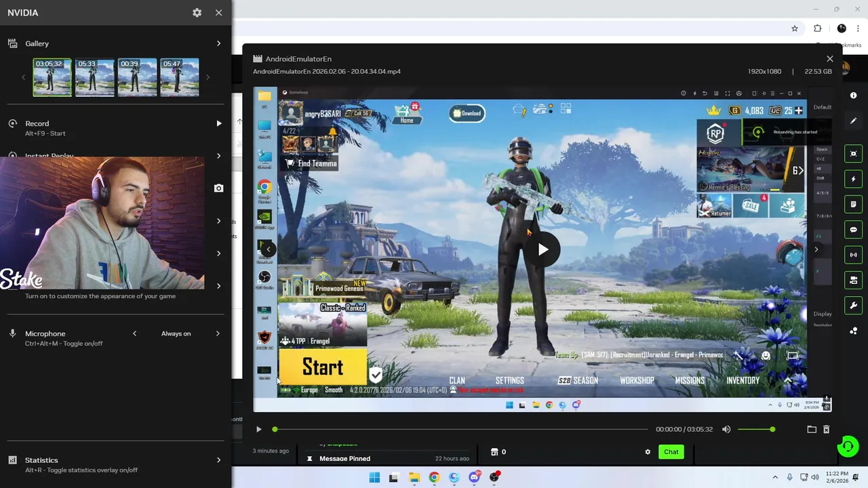Click the capture frame sidebar icon
The width and height of the screenshot is (868, 488).
(x=854, y=154)
